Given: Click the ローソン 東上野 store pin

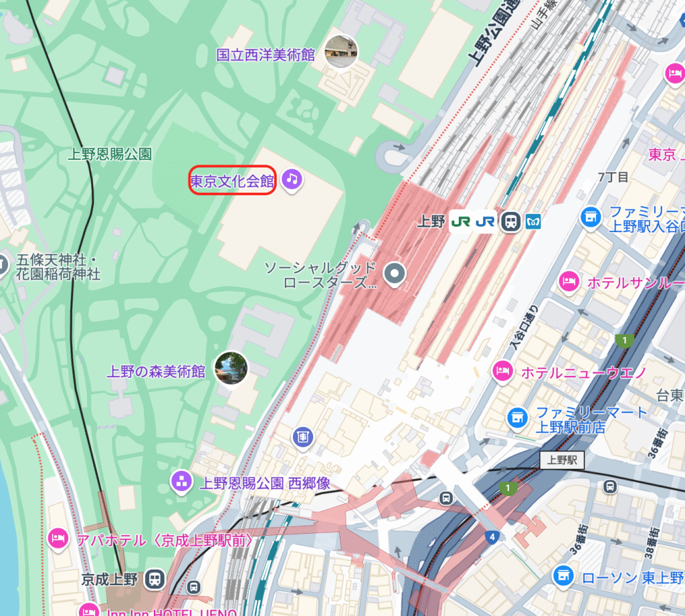Looking at the screenshot, I should click(x=563, y=577).
